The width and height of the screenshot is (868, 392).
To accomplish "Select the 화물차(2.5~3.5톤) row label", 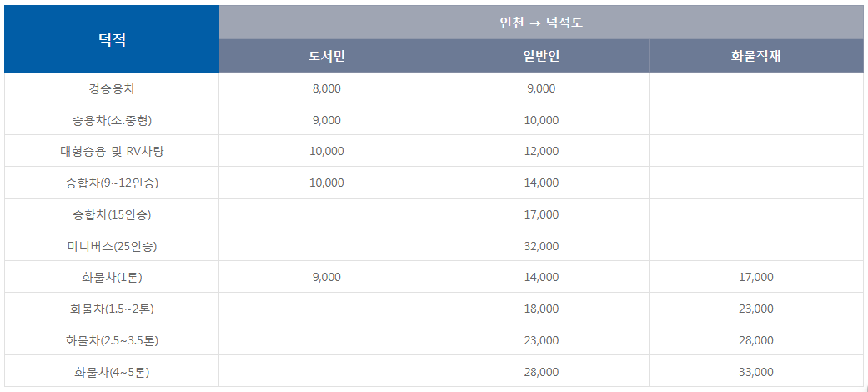I will (112, 340).
